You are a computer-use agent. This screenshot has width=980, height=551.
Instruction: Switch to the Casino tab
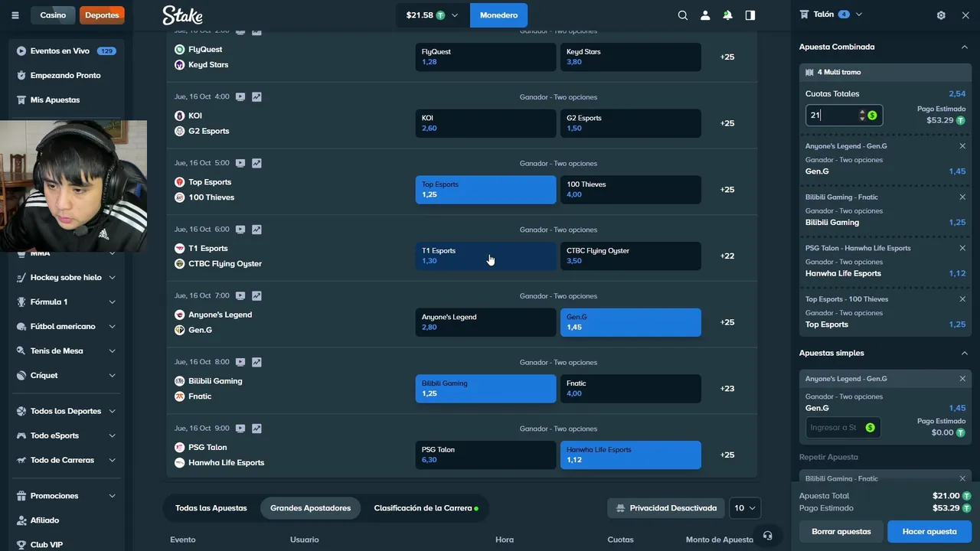click(53, 15)
